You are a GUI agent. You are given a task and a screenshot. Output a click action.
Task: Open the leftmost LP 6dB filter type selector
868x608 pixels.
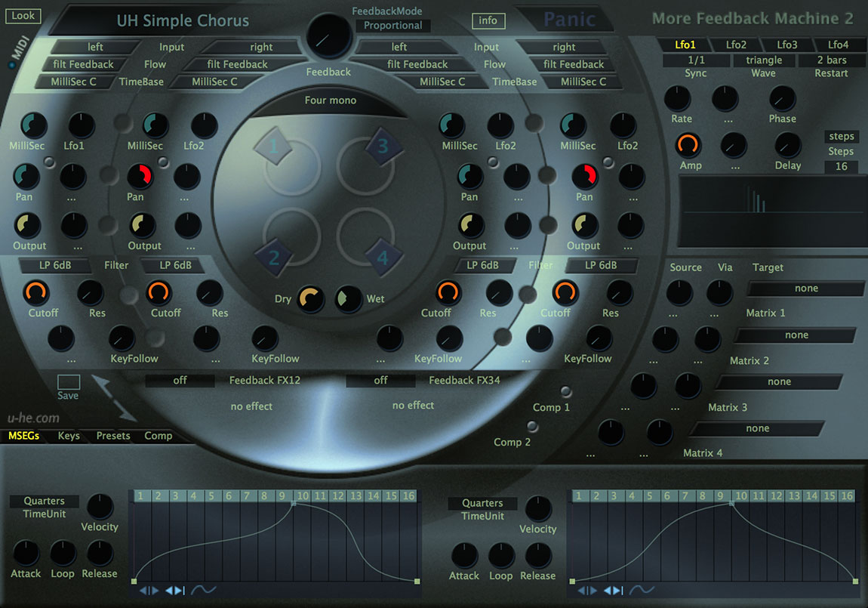(x=55, y=265)
